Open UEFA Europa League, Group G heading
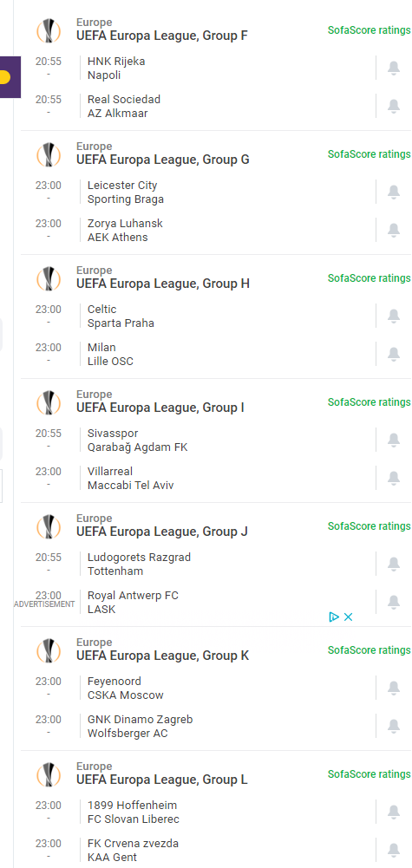Image resolution: width=412 pixels, height=868 pixels. [163, 160]
